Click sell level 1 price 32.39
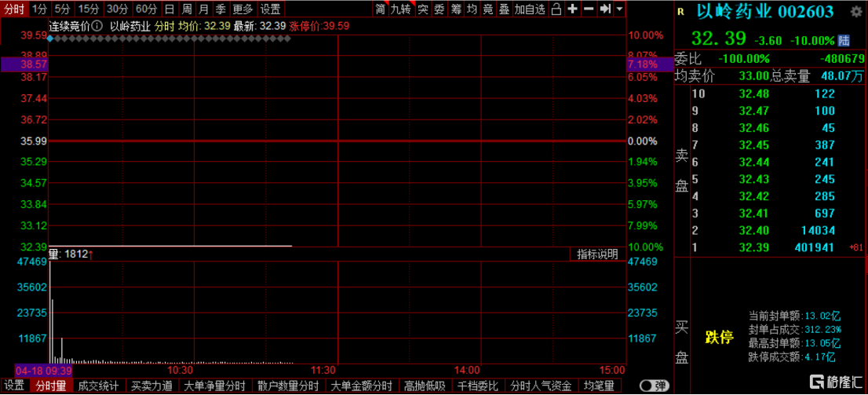This screenshot has width=868, height=395. 753,247
